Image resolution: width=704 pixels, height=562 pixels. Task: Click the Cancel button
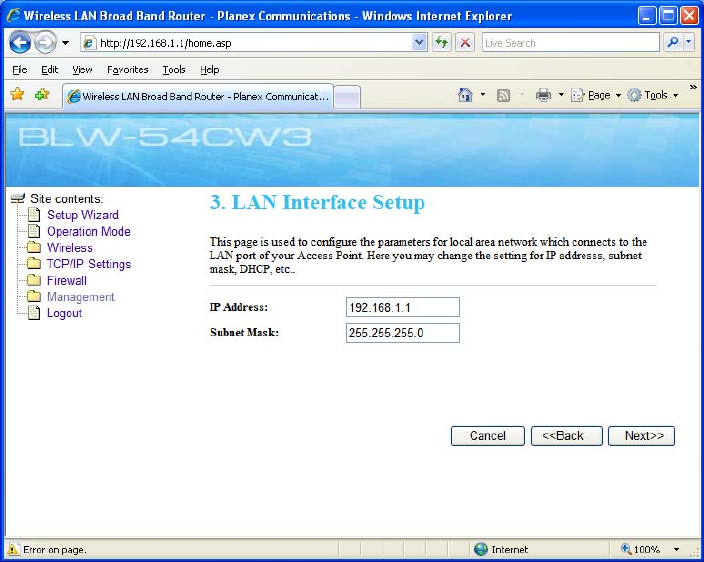[x=488, y=436]
